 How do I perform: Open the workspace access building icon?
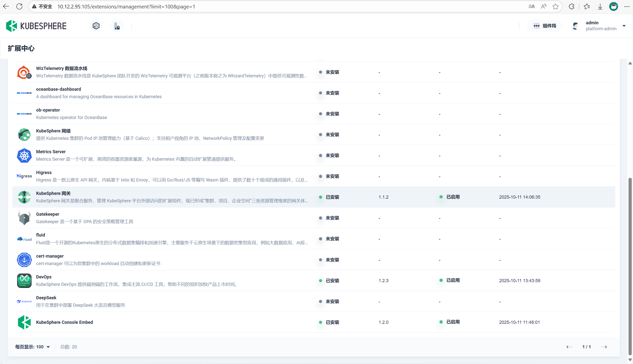(117, 26)
